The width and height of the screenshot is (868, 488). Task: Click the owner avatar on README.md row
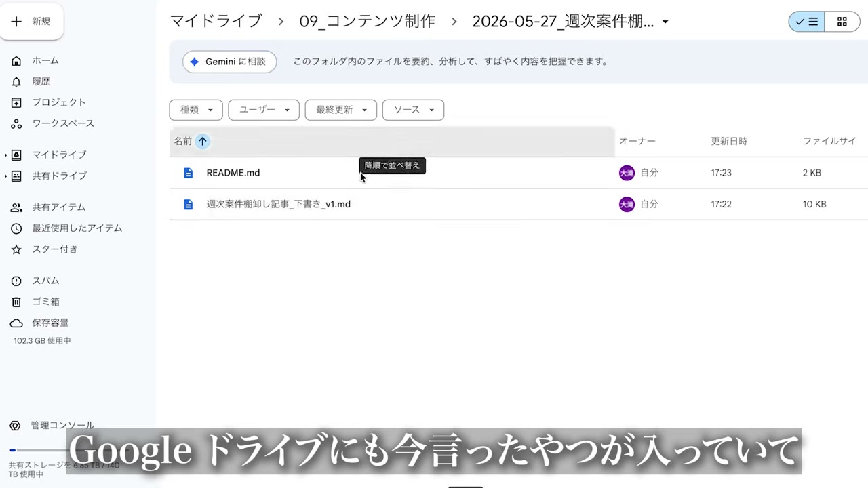coord(627,173)
